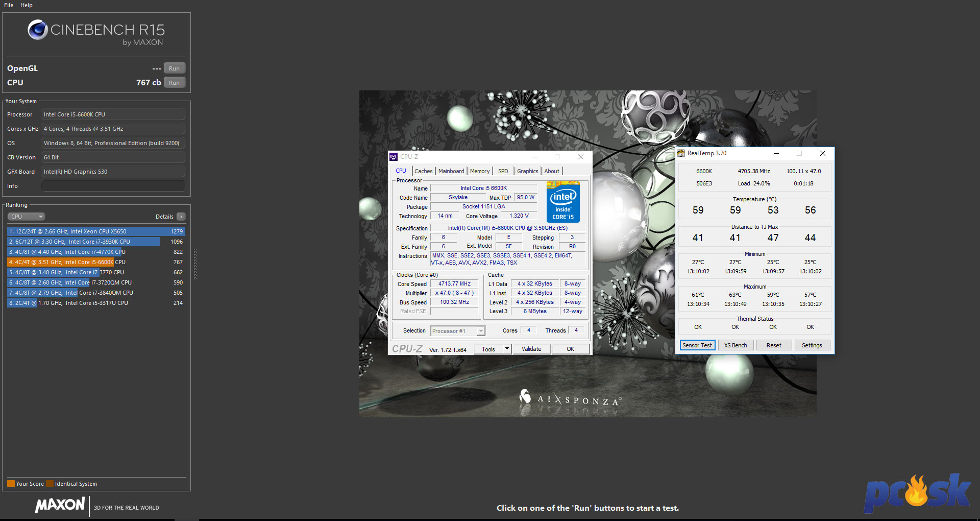This screenshot has height=521, width=980.
Task: Click the Core Voltage value 1.320 V
Action: 519,216
